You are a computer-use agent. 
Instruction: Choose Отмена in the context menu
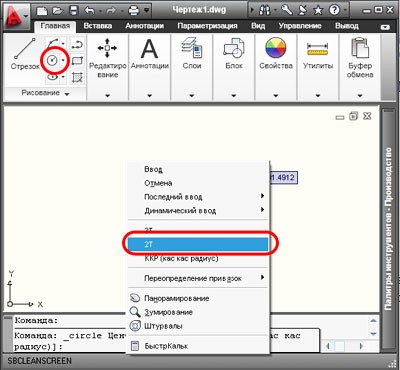click(x=198, y=183)
